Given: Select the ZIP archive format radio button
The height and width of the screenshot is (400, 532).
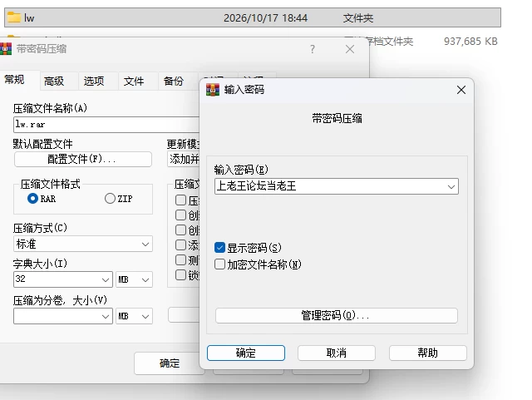Looking at the screenshot, I should [x=110, y=198].
